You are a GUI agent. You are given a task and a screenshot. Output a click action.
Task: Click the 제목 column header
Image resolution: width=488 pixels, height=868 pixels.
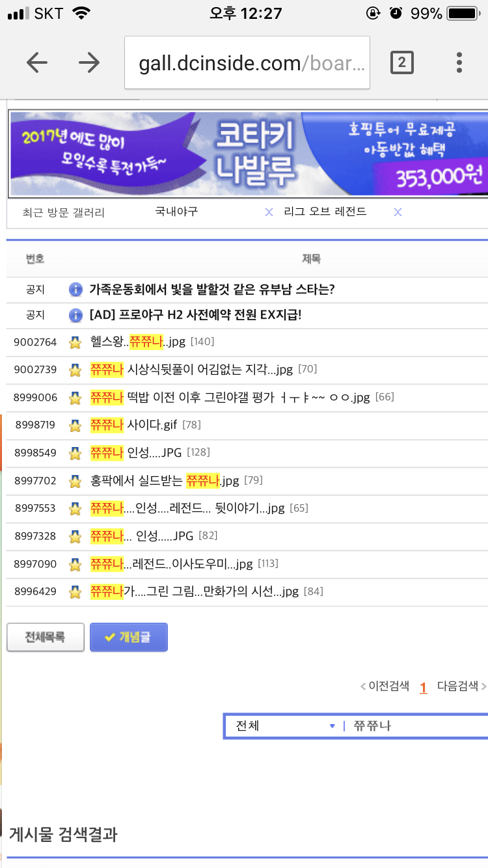pos(311,259)
